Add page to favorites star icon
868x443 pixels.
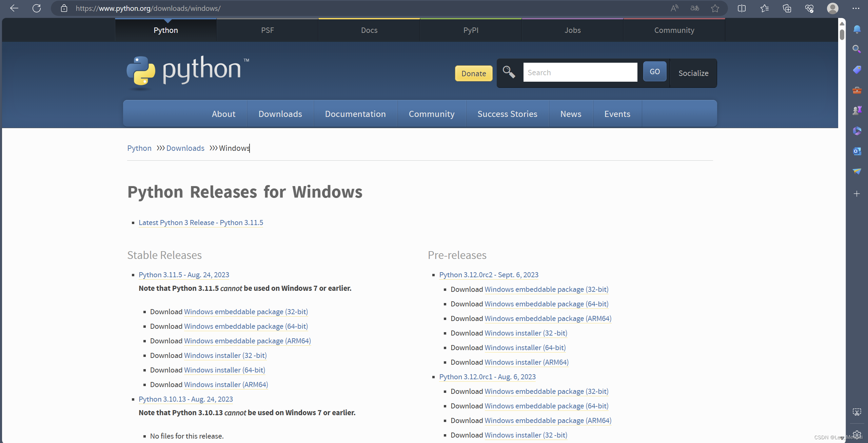click(x=715, y=8)
